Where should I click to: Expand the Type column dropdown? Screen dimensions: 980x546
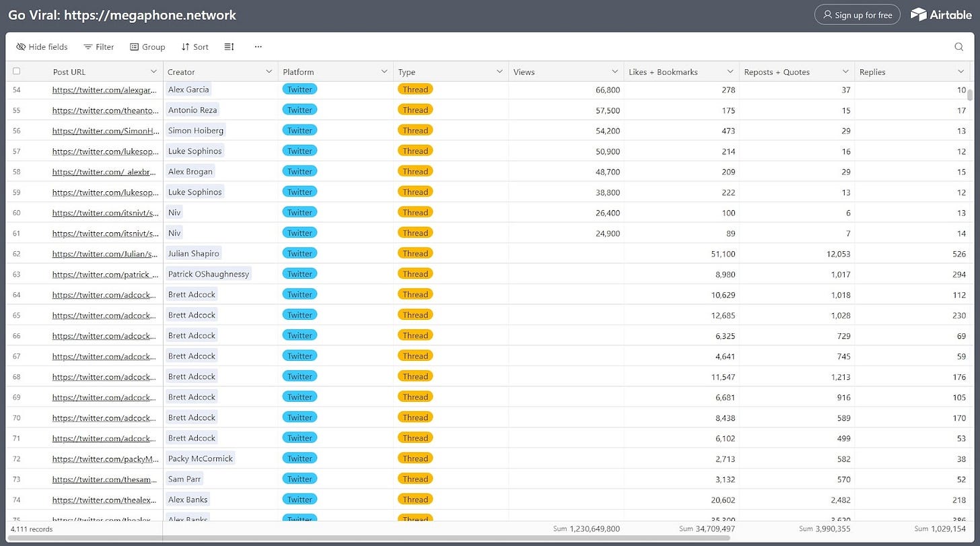499,72
